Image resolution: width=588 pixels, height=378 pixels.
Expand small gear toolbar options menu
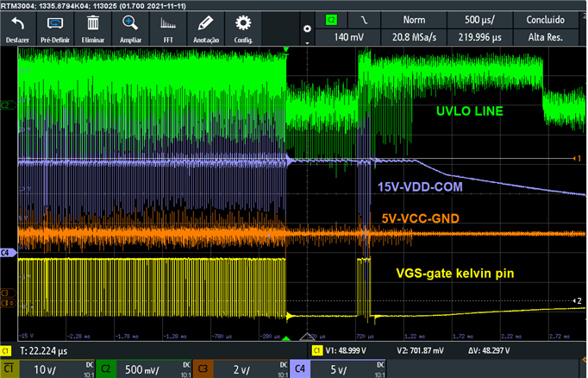307,30
